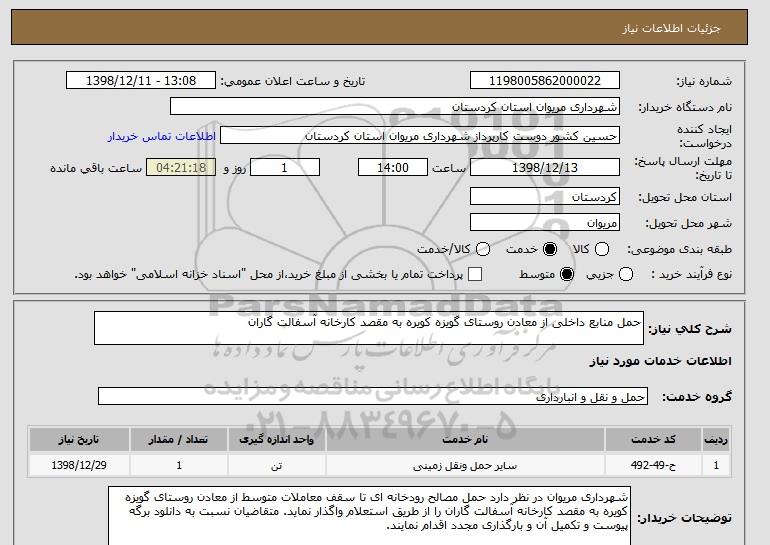
Task: Choose the جزیی purchase type radio
Action: click(626, 274)
